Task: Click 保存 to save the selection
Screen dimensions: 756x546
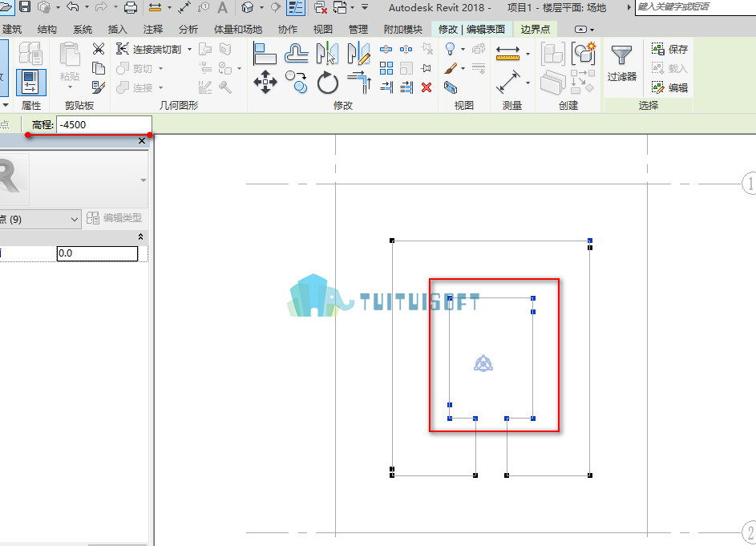Action: (669, 49)
